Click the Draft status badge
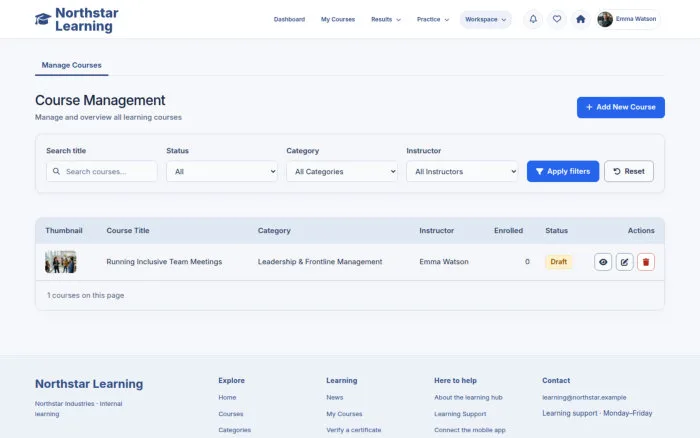The width and height of the screenshot is (700, 438). click(x=558, y=262)
